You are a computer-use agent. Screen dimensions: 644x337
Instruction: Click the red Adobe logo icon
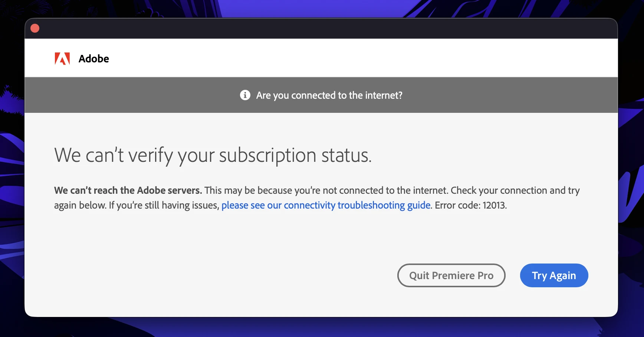point(62,59)
